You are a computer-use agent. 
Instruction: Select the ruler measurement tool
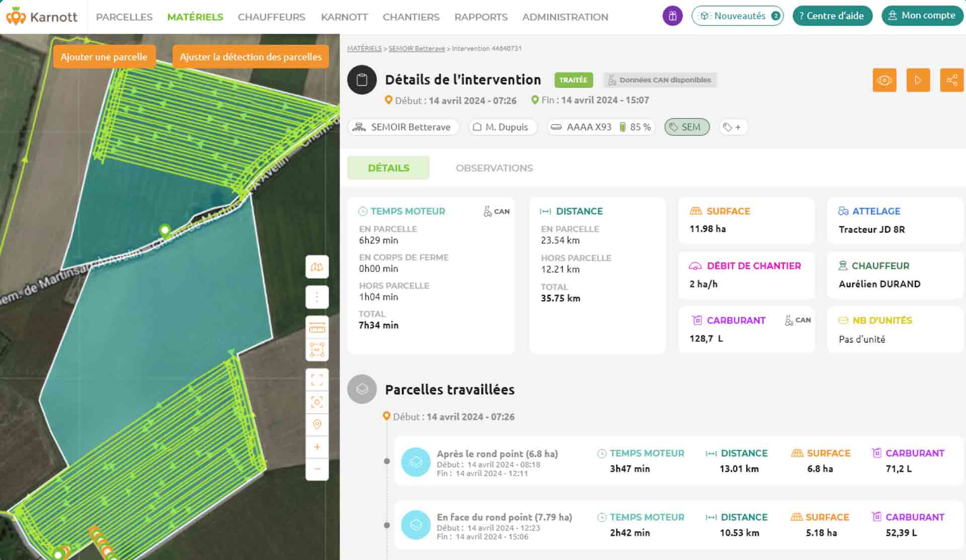[317, 328]
